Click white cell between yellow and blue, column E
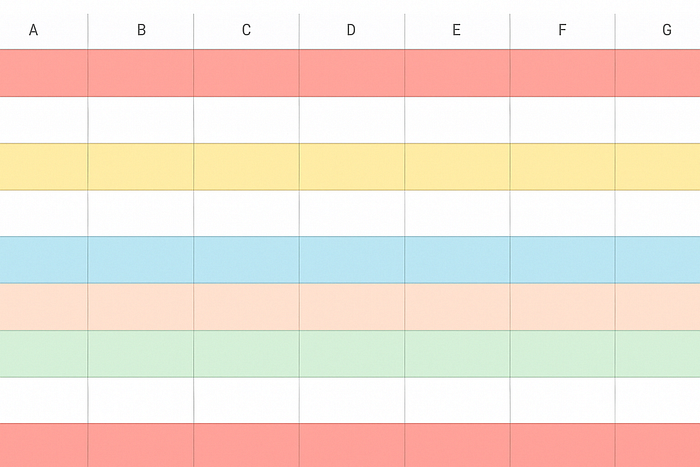This screenshot has width=700, height=467. coord(457,213)
